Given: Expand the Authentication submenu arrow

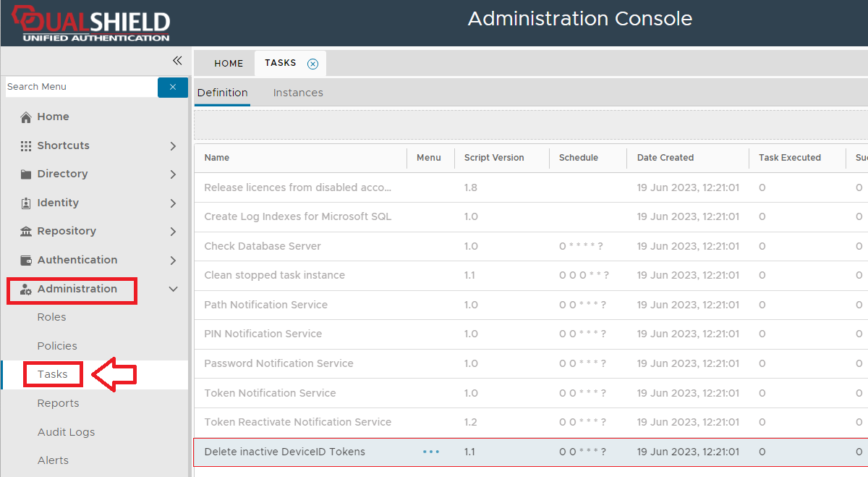Looking at the screenshot, I should coord(173,261).
